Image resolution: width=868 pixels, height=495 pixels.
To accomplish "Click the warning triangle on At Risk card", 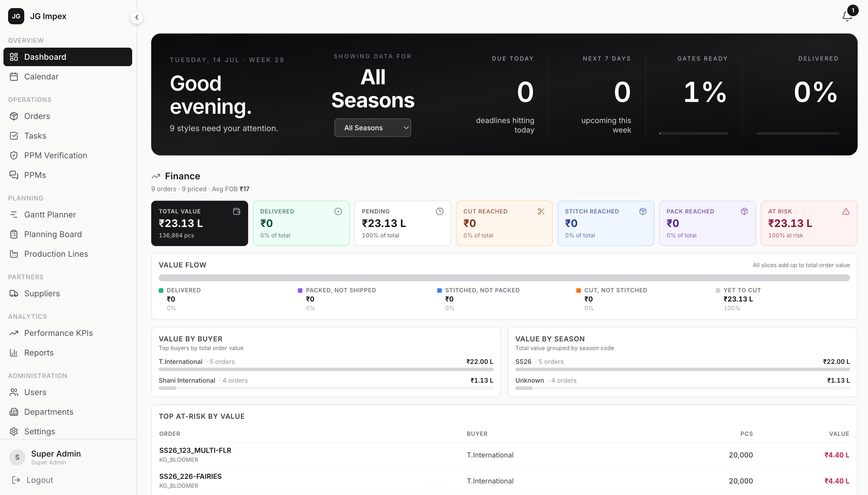I will point(846,211).
